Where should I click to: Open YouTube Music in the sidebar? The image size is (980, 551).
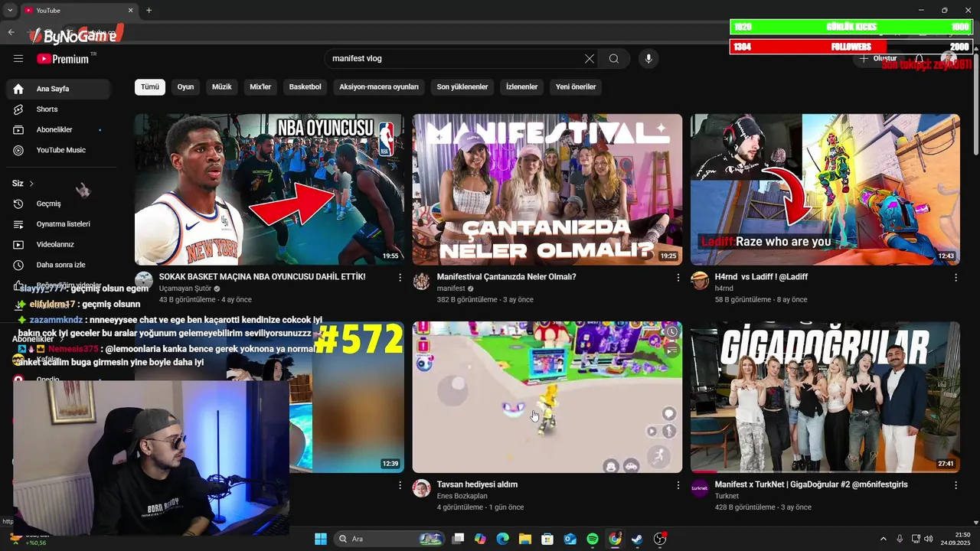pos(58,150)
